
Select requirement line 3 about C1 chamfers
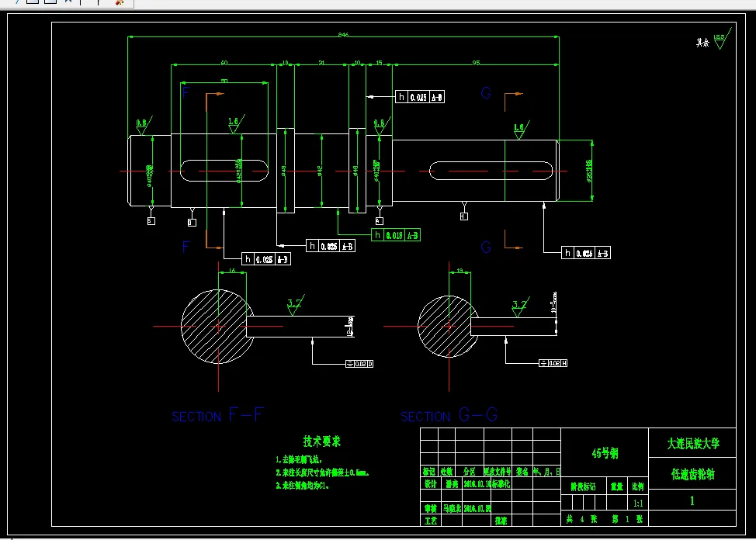click(303, 486)
